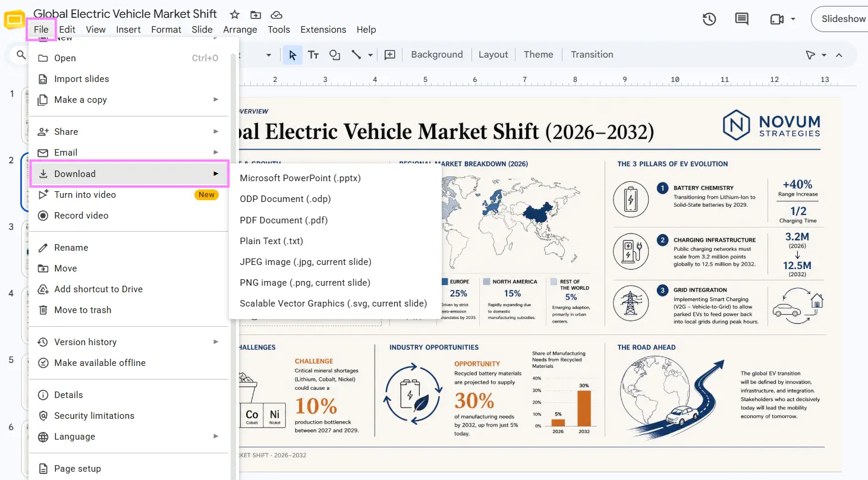
Task: Click the move-to-folder icon beside title
Action: (256, 14)
